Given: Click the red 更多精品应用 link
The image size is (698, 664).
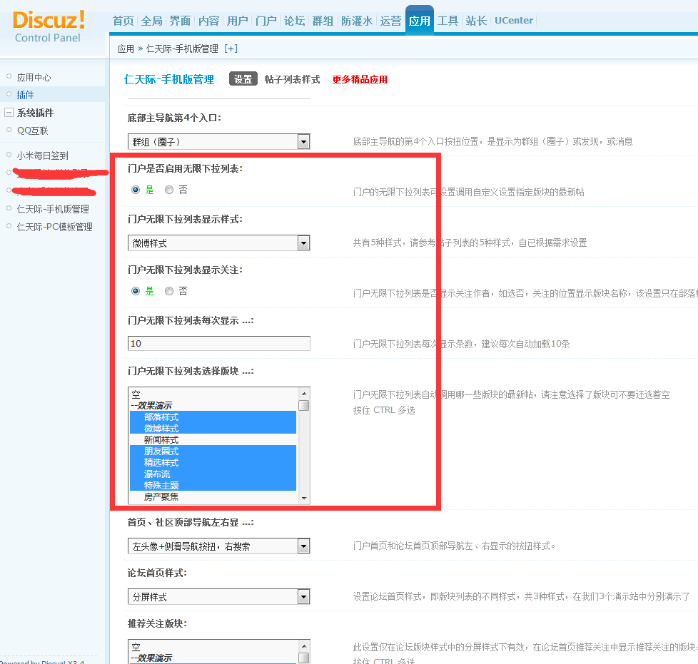Looking at the screenshot, I should (x=360, y=79).
